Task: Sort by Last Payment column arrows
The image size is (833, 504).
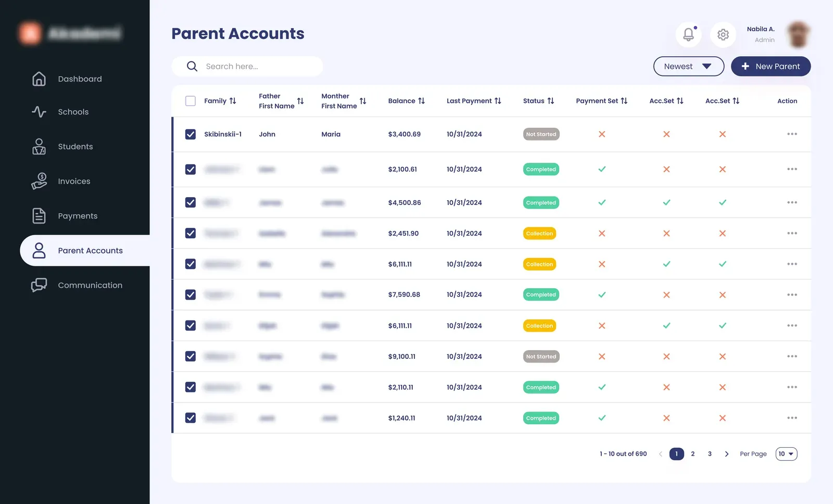Action: pyautogui.click(x=498, y=101)
